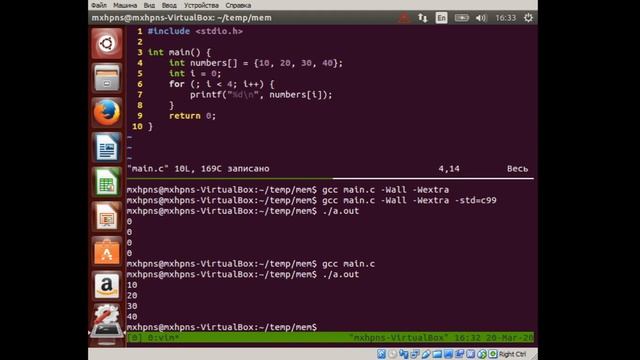Click the tmux window tab '0:vim*'
640x360 pixels.
pos(163,338)
